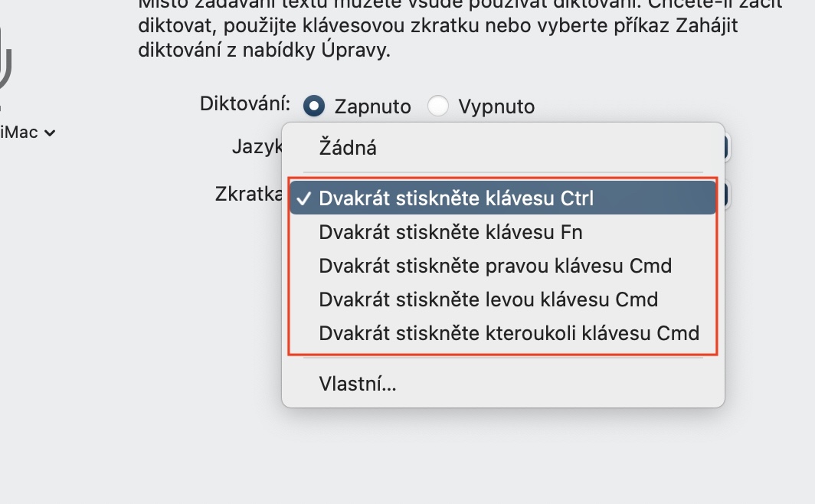Click the Zkratka popup button behind the menu
This screenshot has width=815, height=504.
[727, 195]
